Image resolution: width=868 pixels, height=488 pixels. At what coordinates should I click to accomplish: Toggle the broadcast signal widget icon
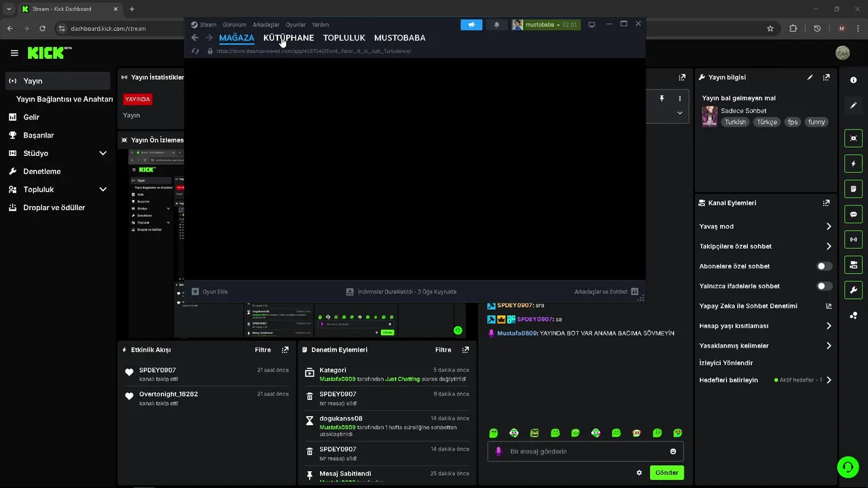pyautogui.click(x=853, y=239)
